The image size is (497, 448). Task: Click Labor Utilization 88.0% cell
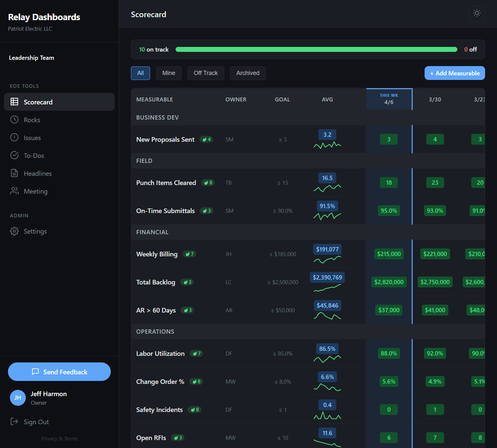[389, 354]
